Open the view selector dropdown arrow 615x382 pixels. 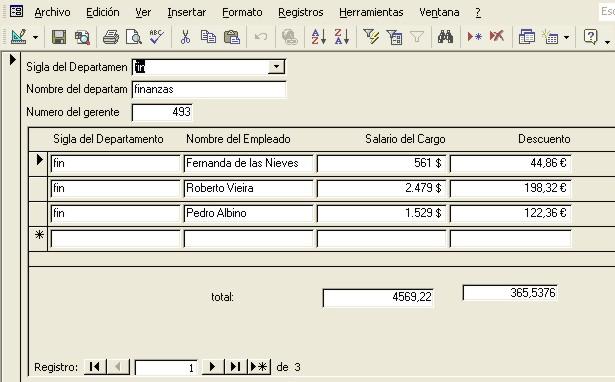(x=35, y=38)
